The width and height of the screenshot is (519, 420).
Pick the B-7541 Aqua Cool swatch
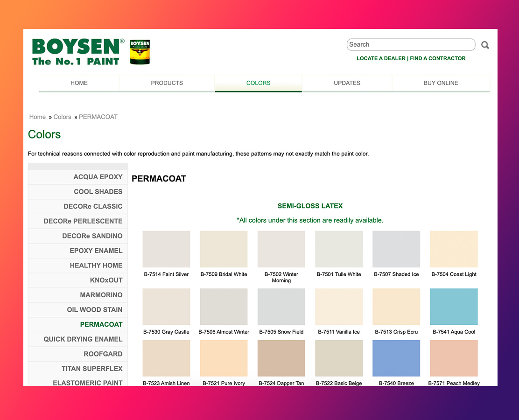454,307
